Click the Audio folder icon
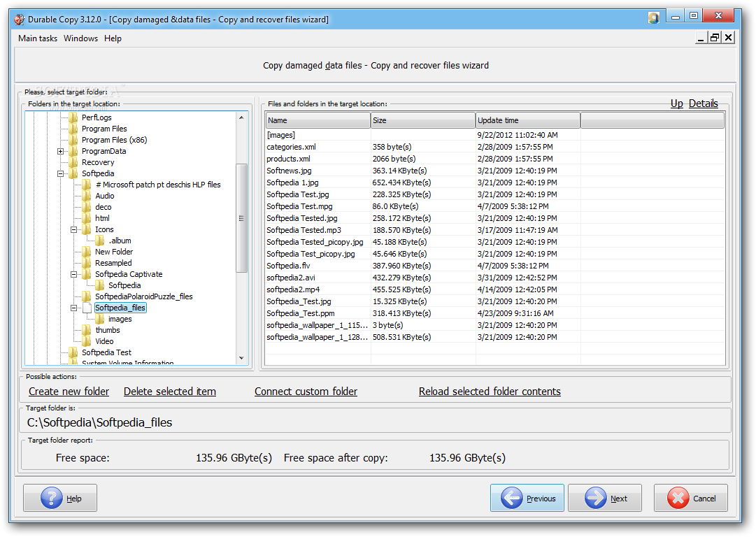This screenshot has height=537, width=756. tap(87, 196)
